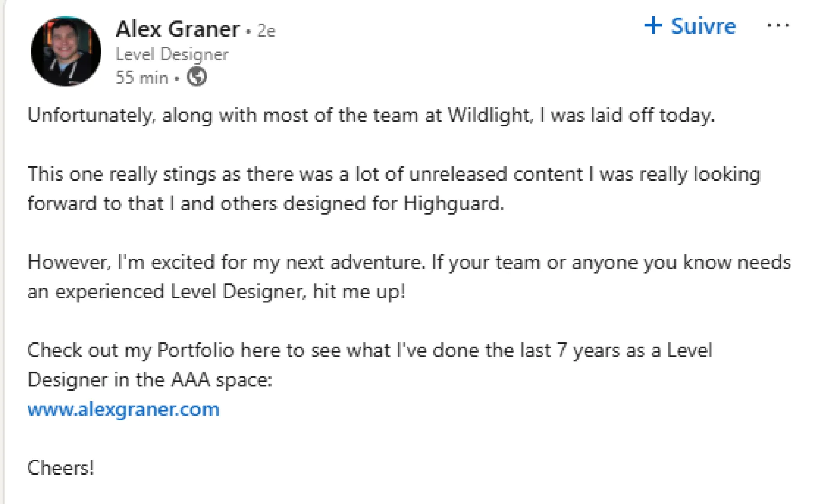Click the word 'Highguard' in the post
Image resolution: width=815 pixels, height=504 pixels.
click(x=453, y=203)
